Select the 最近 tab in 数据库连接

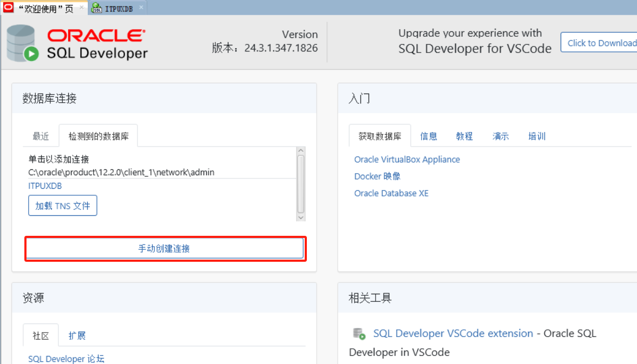[41, 136]
